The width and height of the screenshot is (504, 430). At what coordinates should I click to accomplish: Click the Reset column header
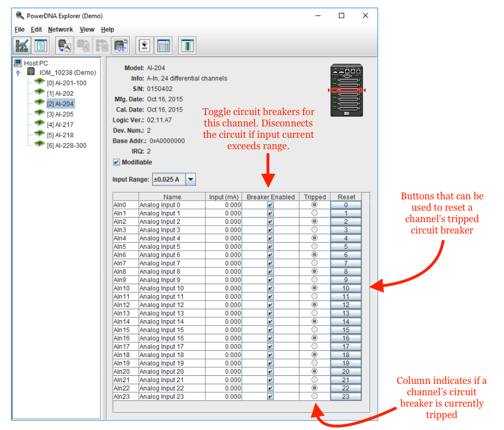[346, 197]
